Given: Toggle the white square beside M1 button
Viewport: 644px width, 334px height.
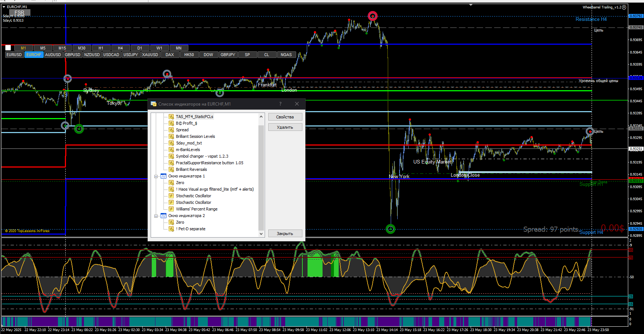Looking at the screenshot, I should point(8,48).
